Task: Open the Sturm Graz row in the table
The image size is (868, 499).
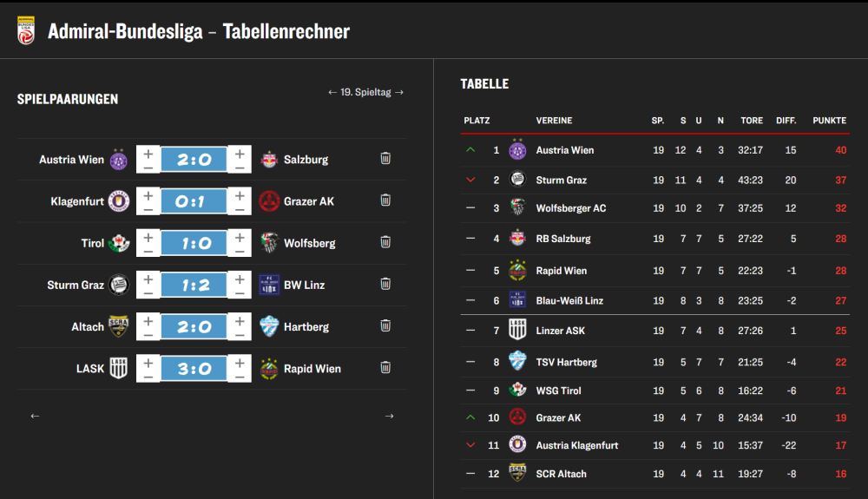Action: click(562, 180)
